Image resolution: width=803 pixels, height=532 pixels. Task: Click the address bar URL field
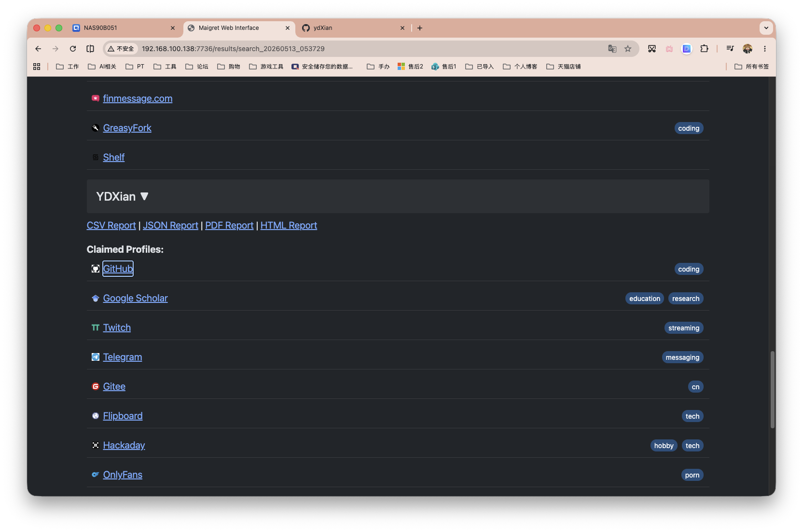pos(372,49)
